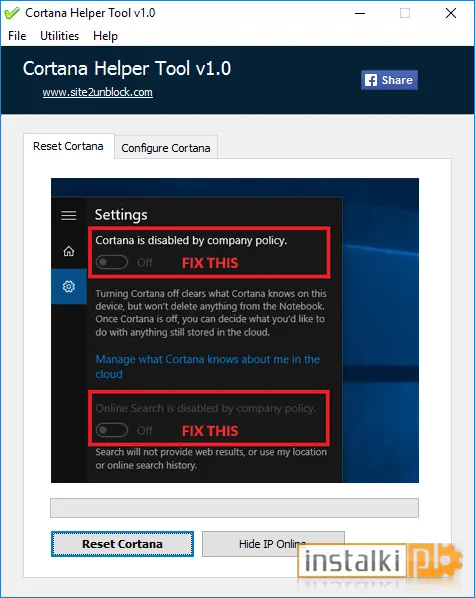475x598 pixels.
Task: Click the green checkmark app icon
Action: pos(11,13)
